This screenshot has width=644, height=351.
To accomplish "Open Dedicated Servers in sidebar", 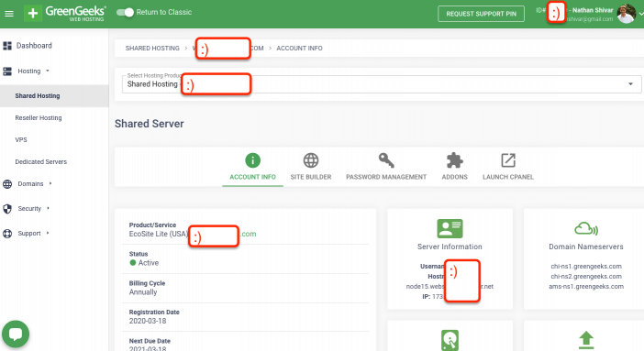I will [40, 161].
